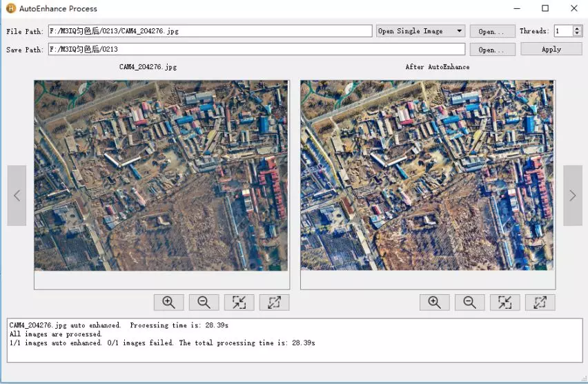Click into the File Path text field
Screen dimensions: 588x384
210,31
